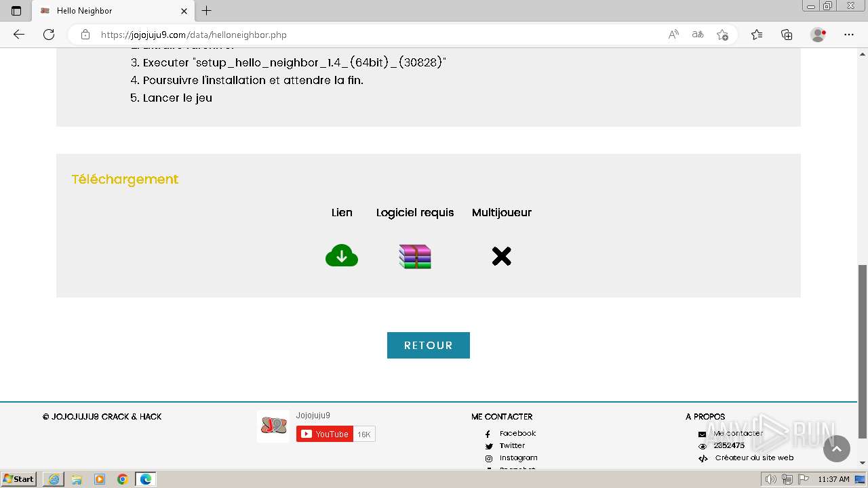The height and width of the screenshot is (488, 868).
Task: Open the Me contacter link
Action: (x=738, y=433)
